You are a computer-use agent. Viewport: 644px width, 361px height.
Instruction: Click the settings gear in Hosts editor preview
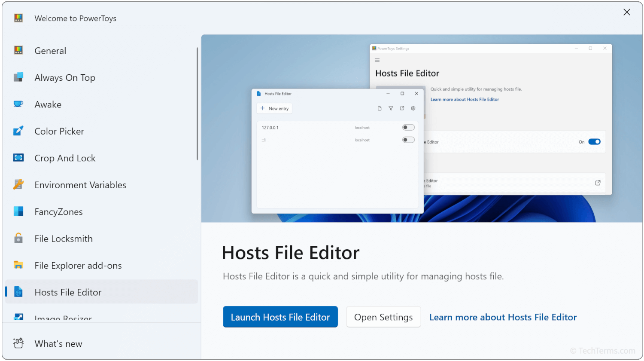pos(413,108)
